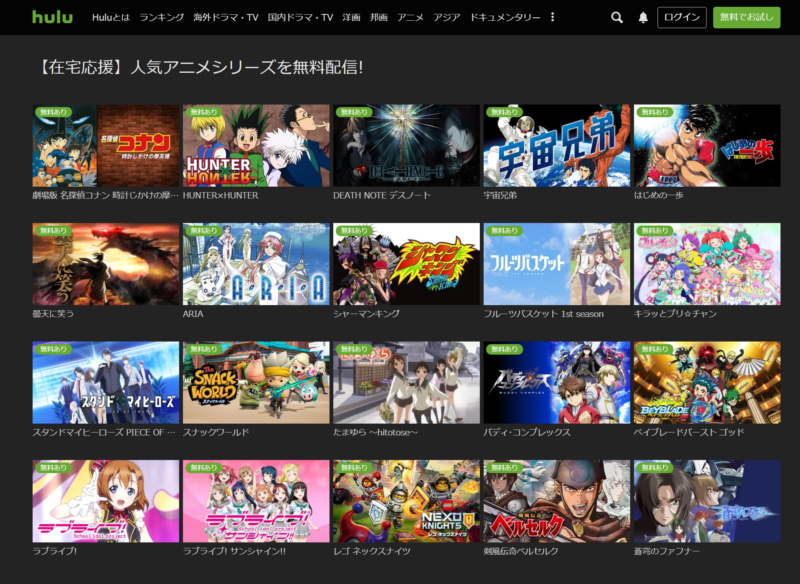Image resolution: width=800 pixels, height=584 pixels.
Task: Open the ベルセルク thumbnail
Action: 557,501
